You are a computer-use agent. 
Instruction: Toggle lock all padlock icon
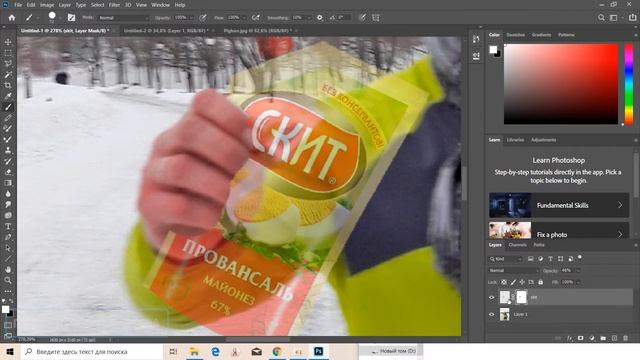[540, 282]
